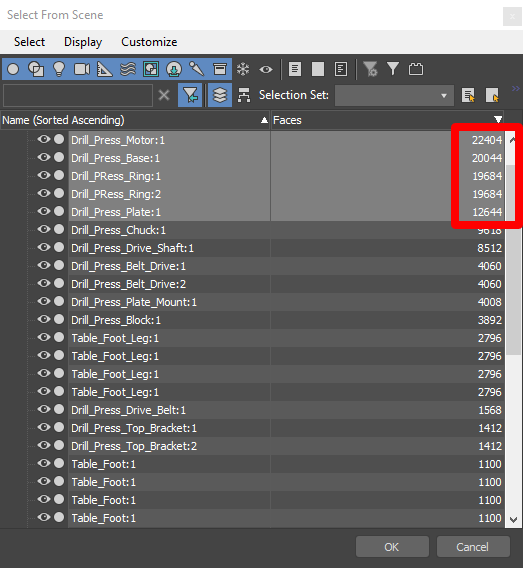Toggle eye icon for Drill_Press_Drive_Shaft:1
Viewport: 523px width, 568px height.
[44, 247]
